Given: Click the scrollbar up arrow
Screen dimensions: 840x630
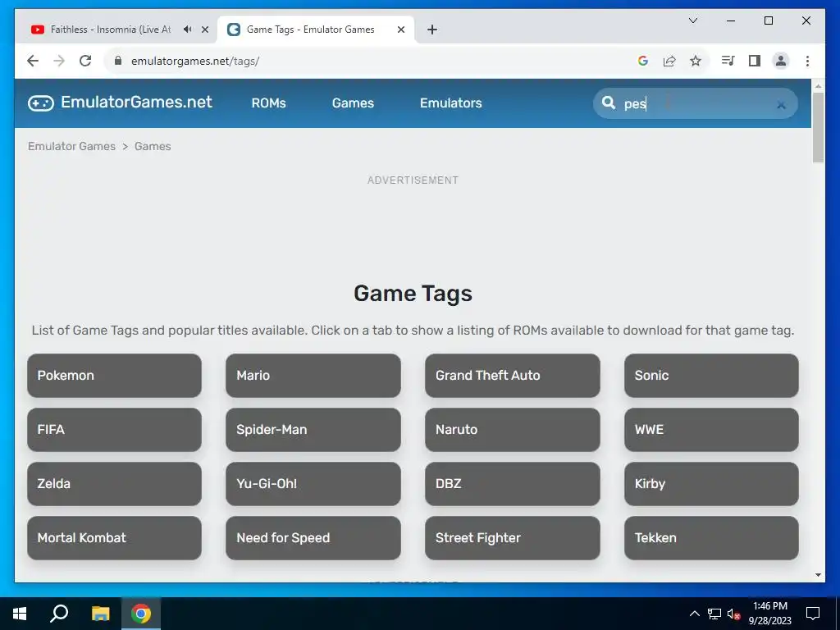Looking at the screenshot, I should [818, 85].
